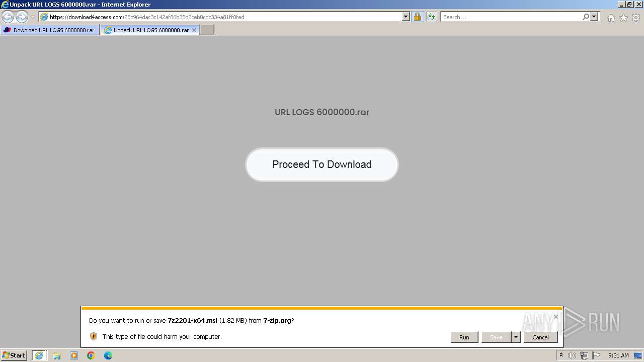Cancel the 7z2201-x64.msi download

point(540,337)
